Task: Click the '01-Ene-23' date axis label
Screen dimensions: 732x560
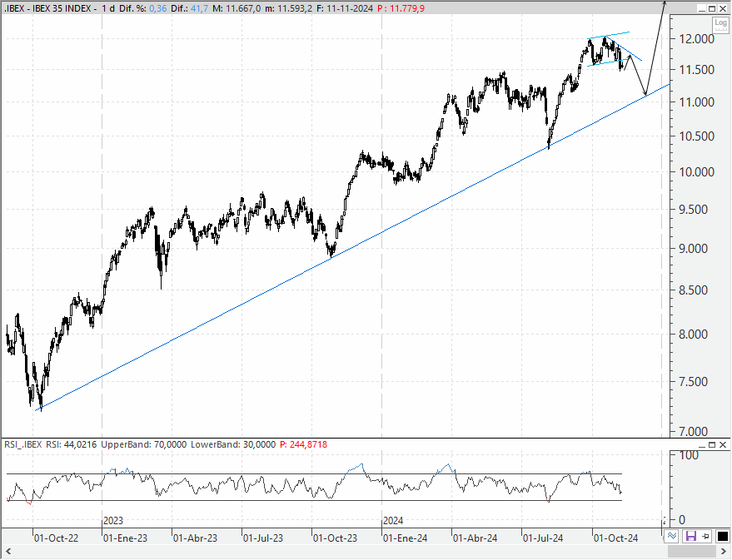Action: click(x=125, y=538)
